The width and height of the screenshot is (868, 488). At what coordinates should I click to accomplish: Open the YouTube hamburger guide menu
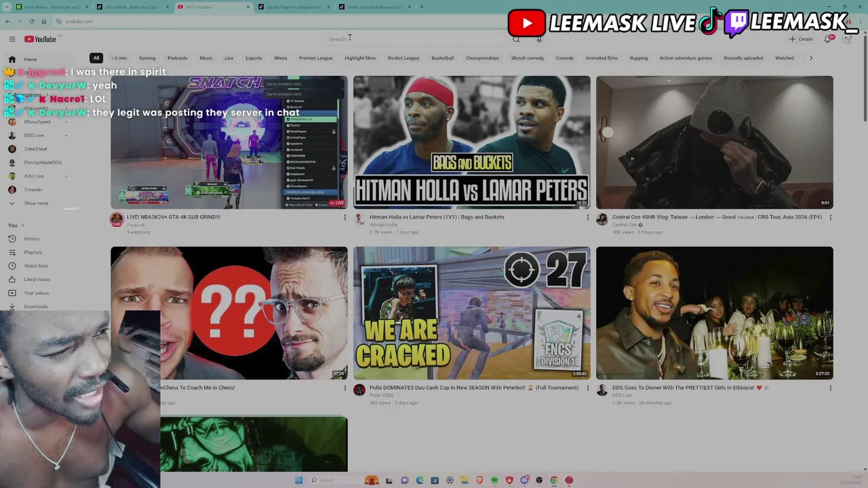coord(12,39)
